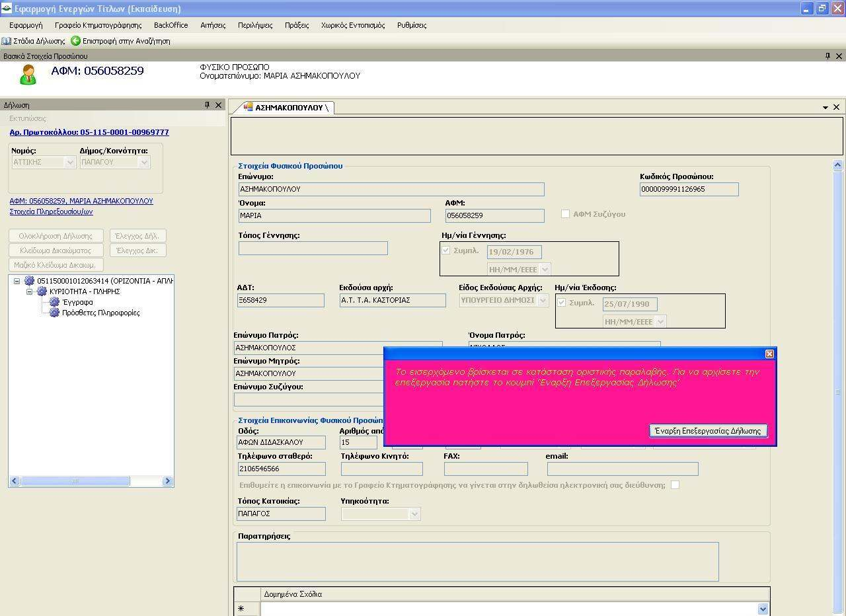This screenshot has width=846, height=616.
Task: Toggle Συμπλ. checkbox for Ημ/νία Γέννησης
Action: (x=446, y=250)
